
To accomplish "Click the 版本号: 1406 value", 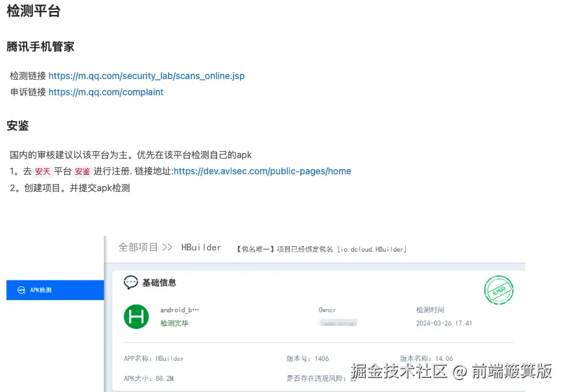I will (307, 358).
